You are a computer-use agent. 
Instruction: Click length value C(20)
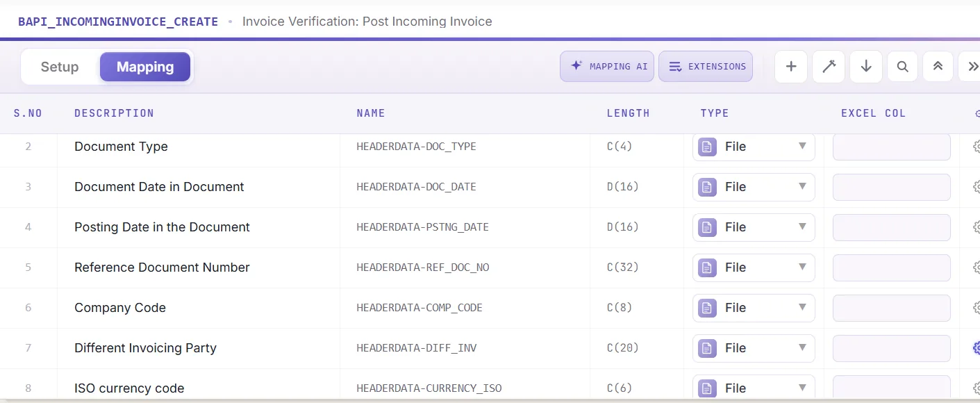coord(622,348)
